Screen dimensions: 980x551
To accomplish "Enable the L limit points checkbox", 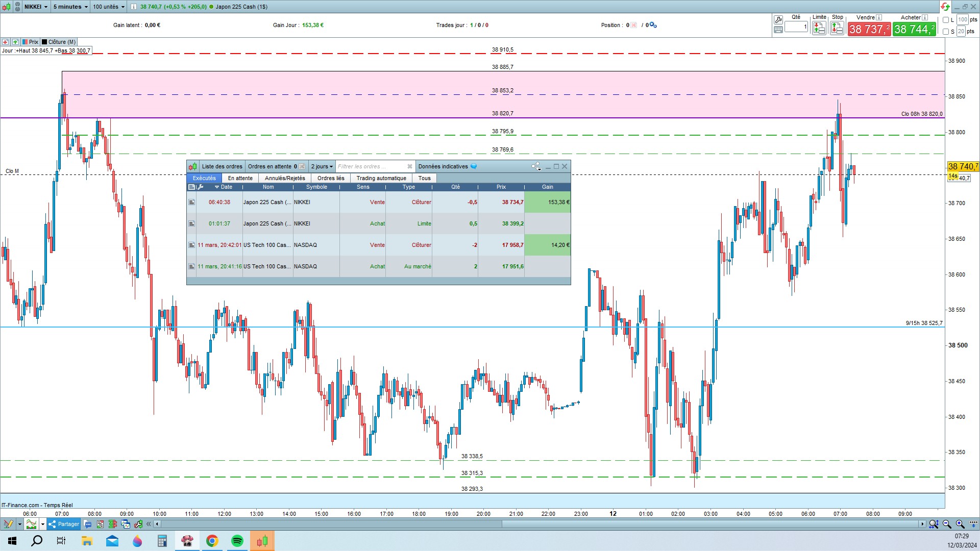I will pyautogui.click(x=946, y=20).
